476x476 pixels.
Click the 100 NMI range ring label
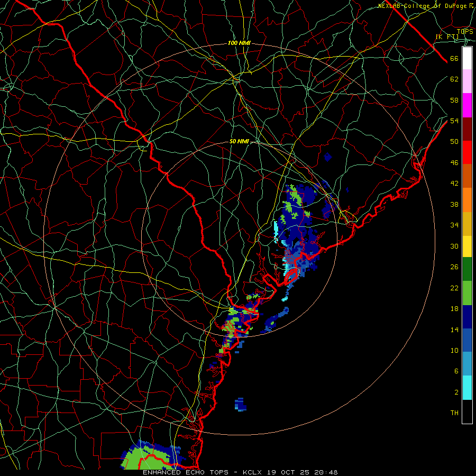click(x=239, y=43)
